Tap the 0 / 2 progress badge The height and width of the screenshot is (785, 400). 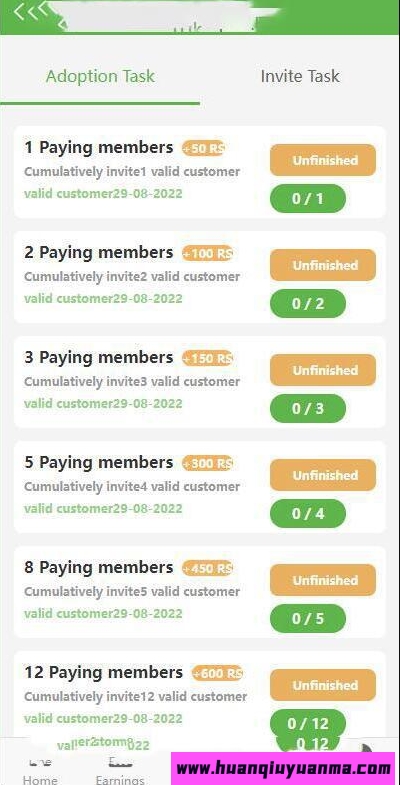308,303
